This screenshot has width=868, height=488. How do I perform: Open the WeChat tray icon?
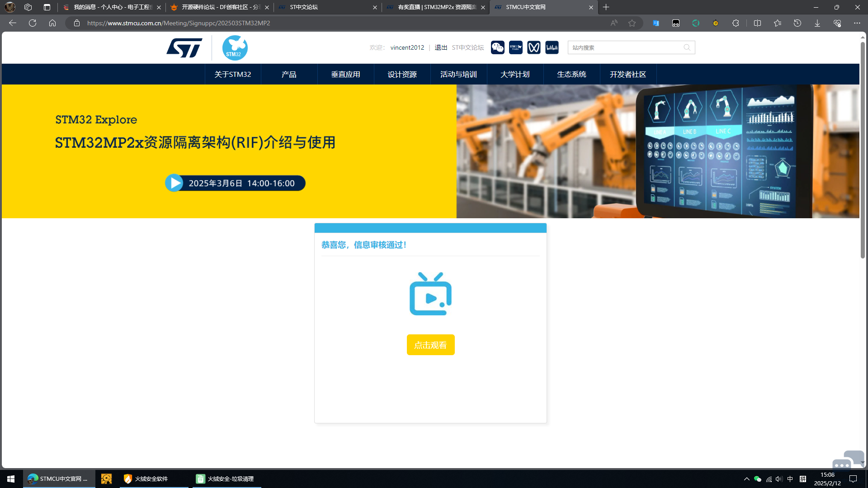758,479
